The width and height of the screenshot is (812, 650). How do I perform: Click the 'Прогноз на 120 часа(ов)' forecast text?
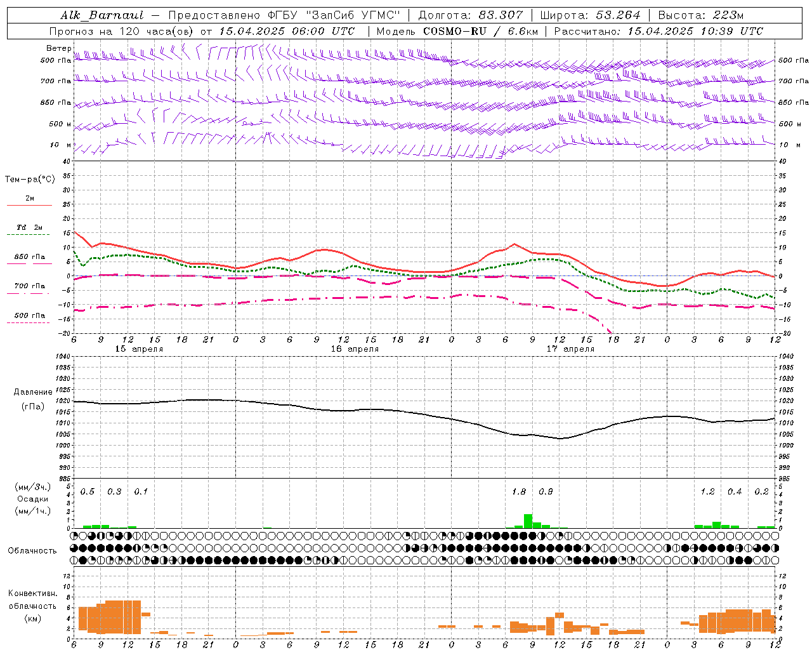(x=122, y=31)
